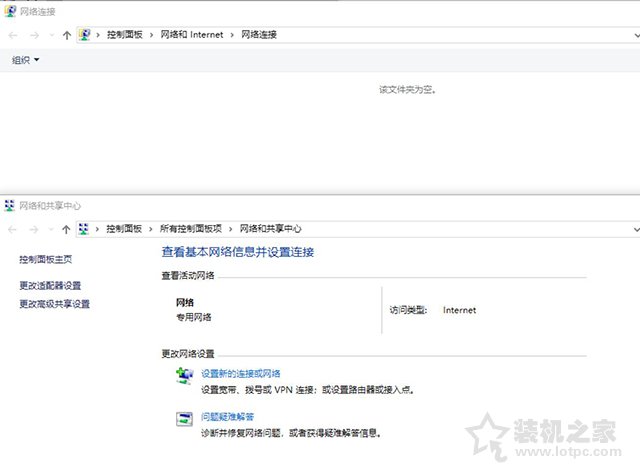This screenshot has height=469, width=640.
Task: Select 所有控制面板项 breadcrumb
Action: pos(191,229)
